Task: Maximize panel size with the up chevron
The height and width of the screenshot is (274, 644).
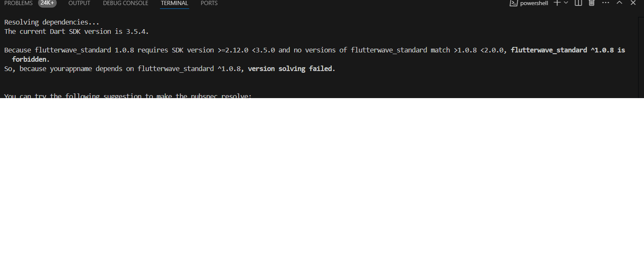Action: click(619, 3)
